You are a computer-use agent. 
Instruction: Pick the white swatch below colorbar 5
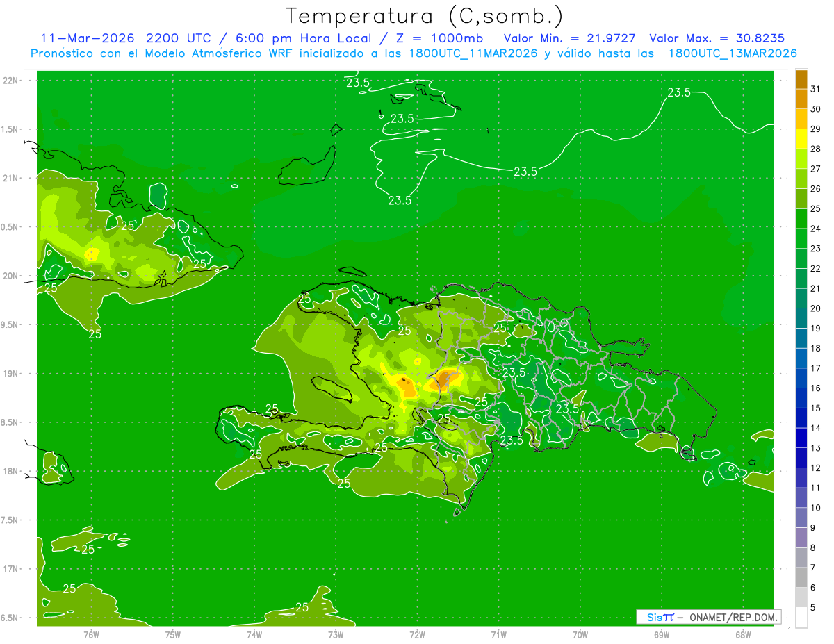pos(801,618)
